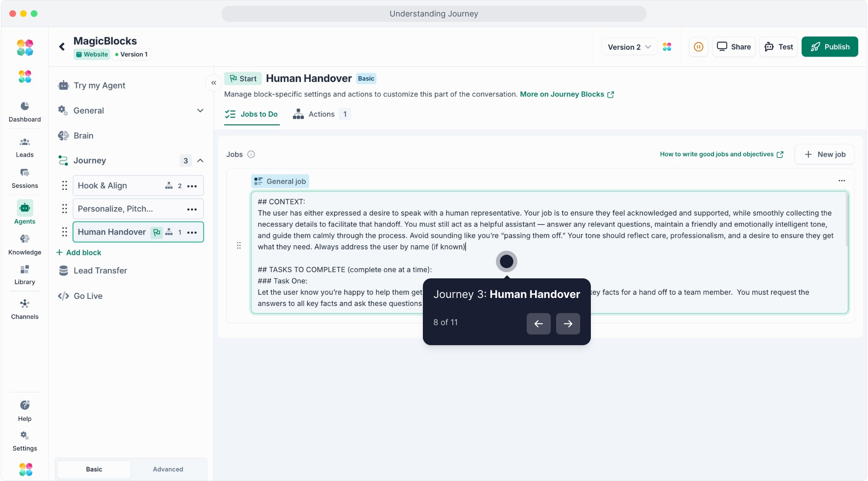This screenshot has height=481, width=868.
Task: Click the Publish button
Action: [x=829, y=47]
